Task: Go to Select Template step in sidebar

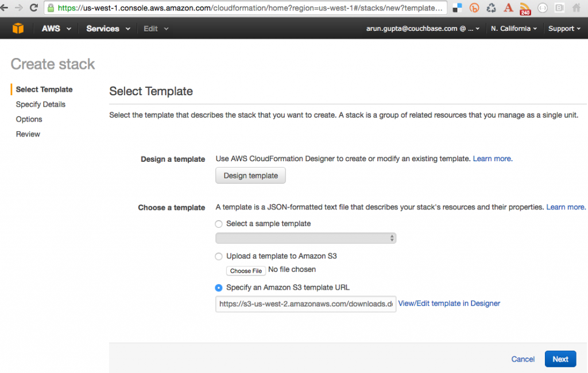Action: click(x=44, y=89)
